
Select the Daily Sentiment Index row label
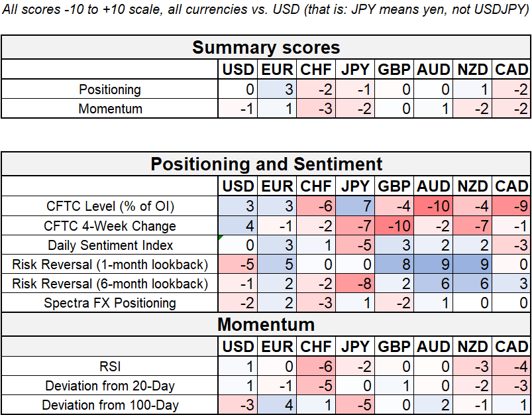111,245
